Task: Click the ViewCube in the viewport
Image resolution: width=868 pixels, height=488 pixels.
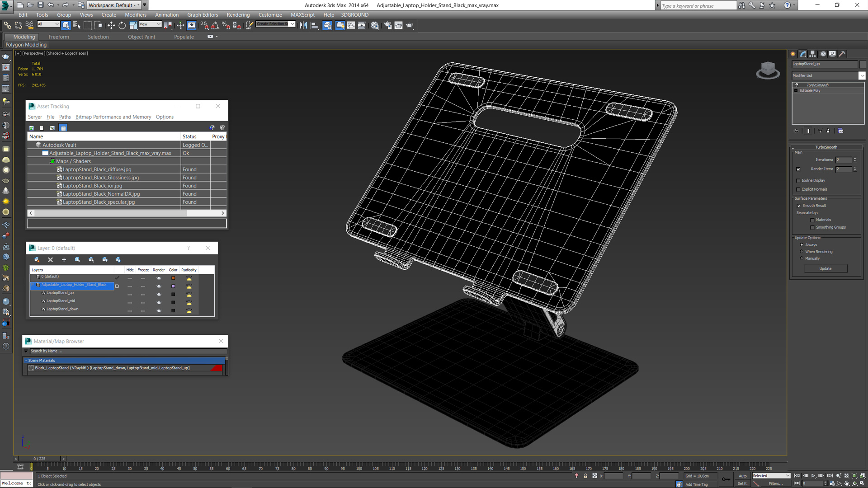Action: (768, 70)
